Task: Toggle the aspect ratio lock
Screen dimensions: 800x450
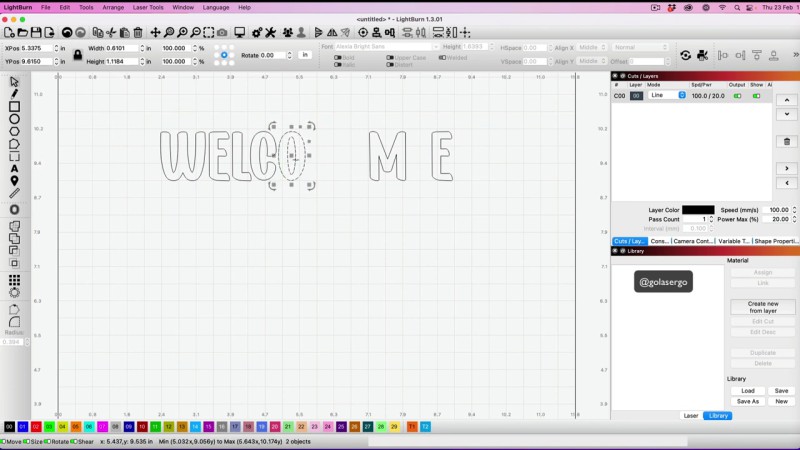Action: tap(77, 54)
